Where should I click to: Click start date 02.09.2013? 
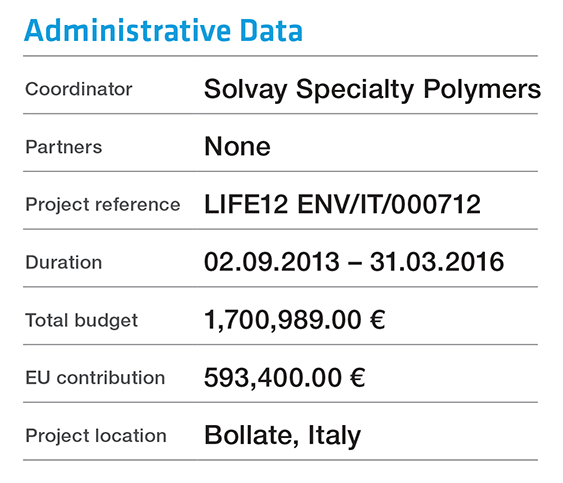(x=272, y=262)
